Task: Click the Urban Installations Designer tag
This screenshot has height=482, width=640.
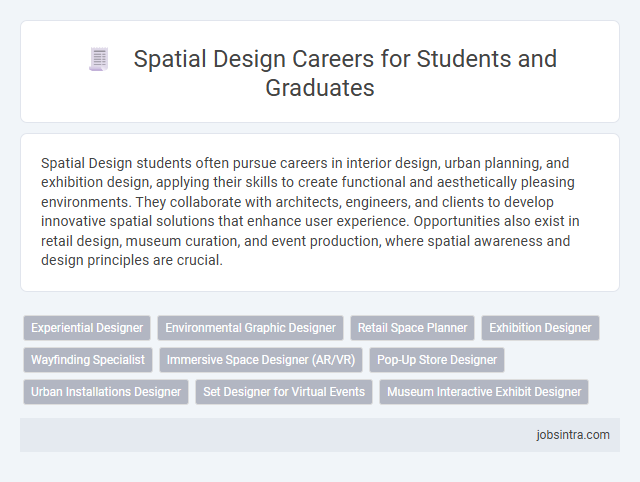Action: (x=106, y=392)
